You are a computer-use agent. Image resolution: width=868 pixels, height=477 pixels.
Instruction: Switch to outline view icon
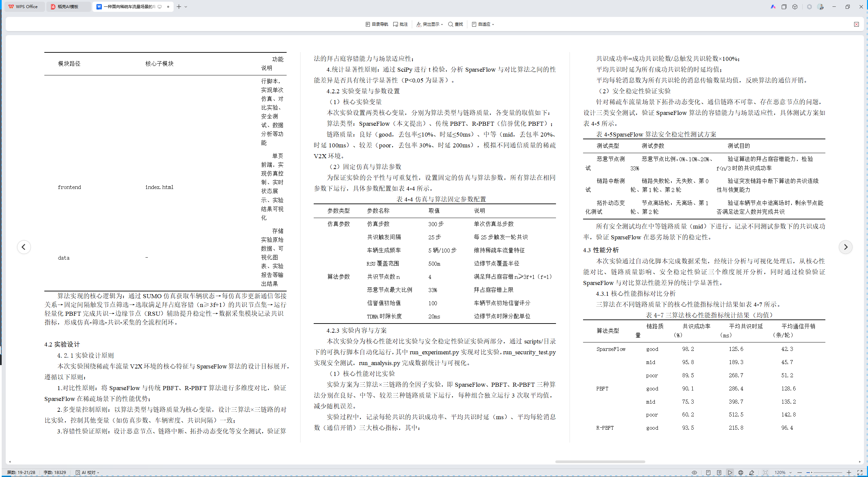(x=719, y=473)
